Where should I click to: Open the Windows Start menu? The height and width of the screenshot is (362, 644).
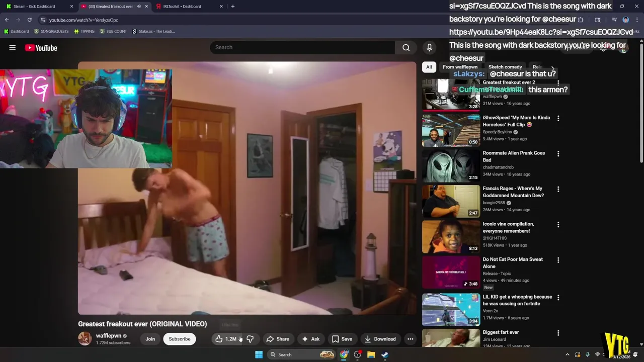click(259, 354)
